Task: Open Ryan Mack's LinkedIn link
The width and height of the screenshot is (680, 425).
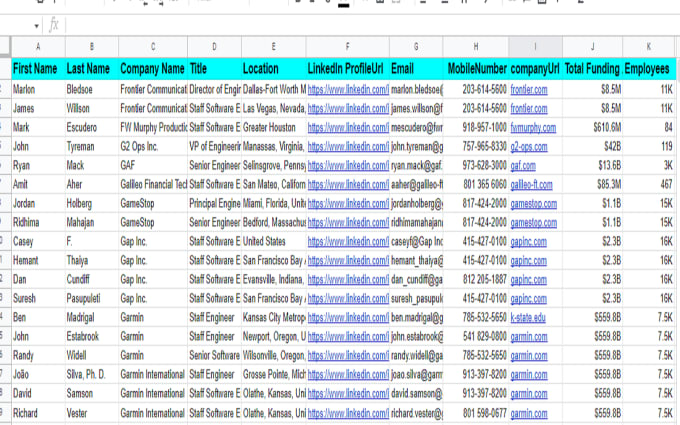Action: click(348, 166)
